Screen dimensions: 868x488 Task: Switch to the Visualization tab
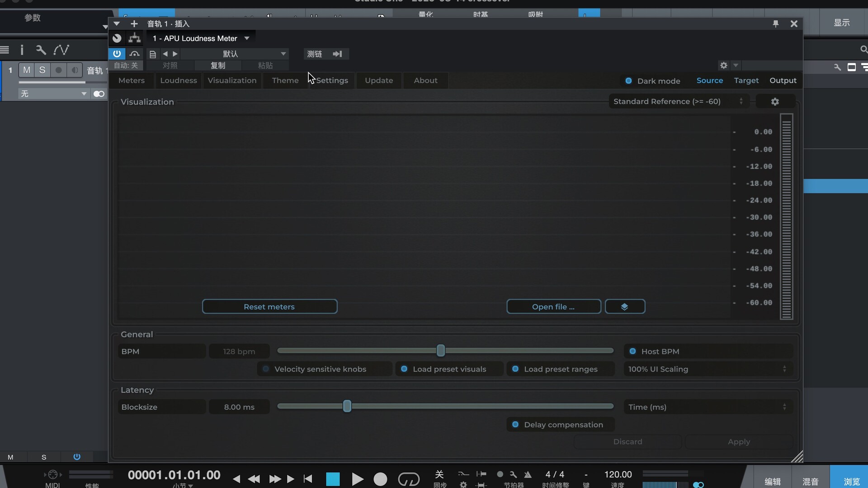[x=232, y=80]
